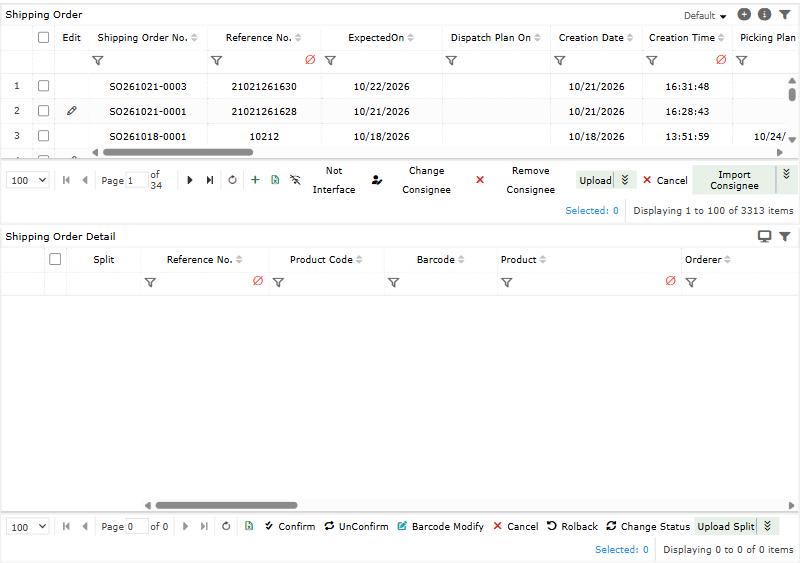Image resolution: width=800 pixels, height=563 pixels.
Task: Open ExpectedOn column filter
Action: [x=331, y=61]
